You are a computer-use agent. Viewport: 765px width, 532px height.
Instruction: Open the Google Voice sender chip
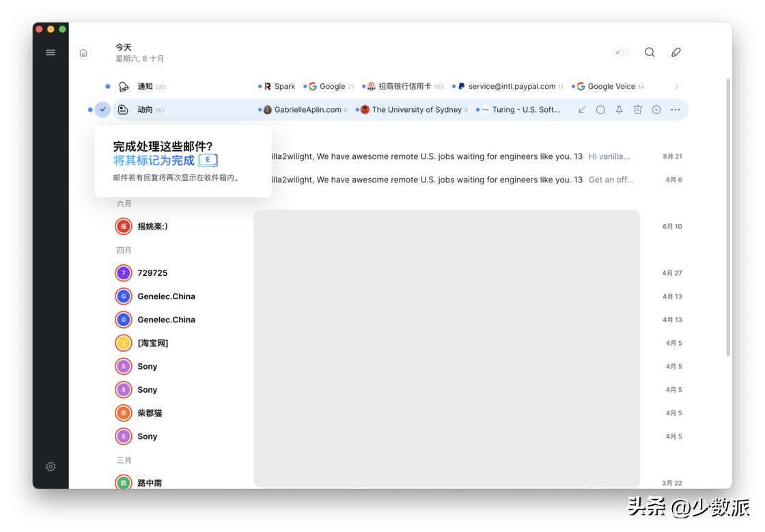click(x=610, y=86)
